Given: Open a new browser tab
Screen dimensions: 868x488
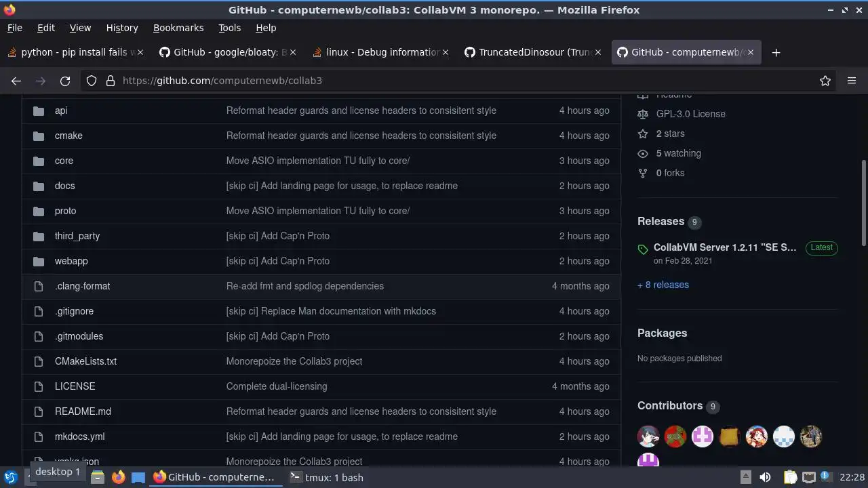Looking at the screenshot, I should (x=776, y=52).
